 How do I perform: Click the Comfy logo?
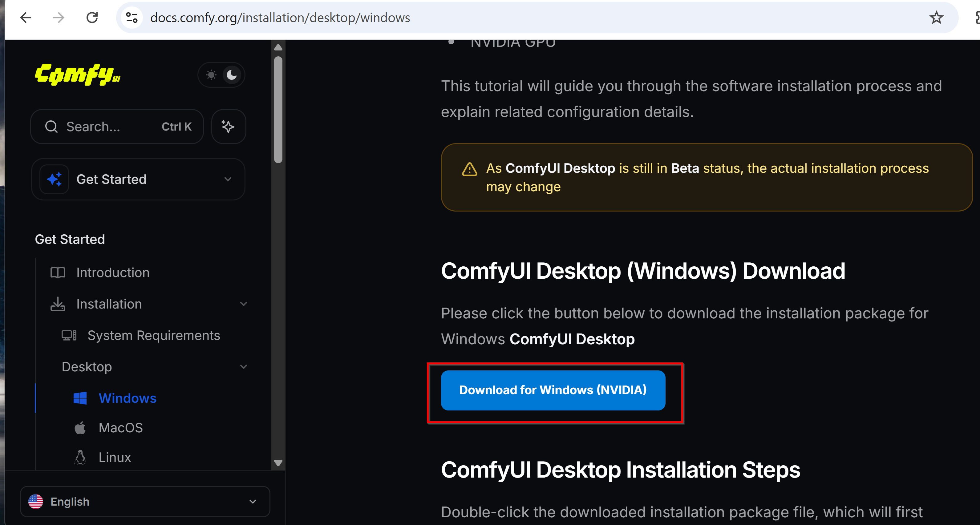78,75
